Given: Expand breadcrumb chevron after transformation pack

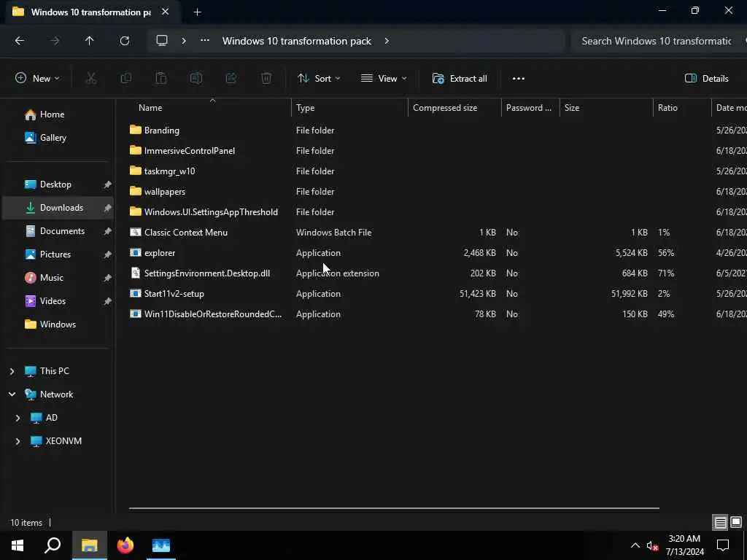Looking at the screenshot, I should 387,41.
